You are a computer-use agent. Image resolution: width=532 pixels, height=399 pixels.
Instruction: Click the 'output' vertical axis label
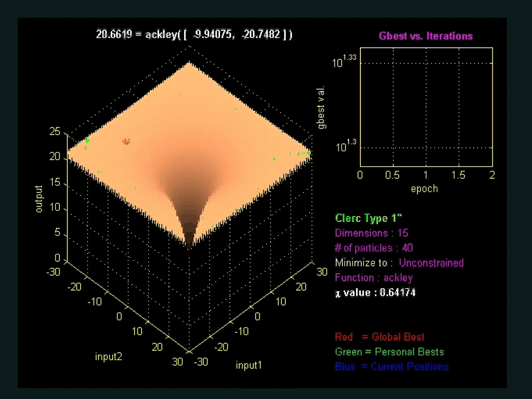pos(39,199)
